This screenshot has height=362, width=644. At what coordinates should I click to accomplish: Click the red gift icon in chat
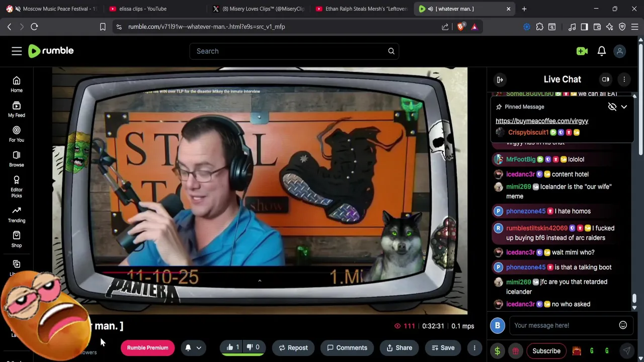[x=515, y=351]
